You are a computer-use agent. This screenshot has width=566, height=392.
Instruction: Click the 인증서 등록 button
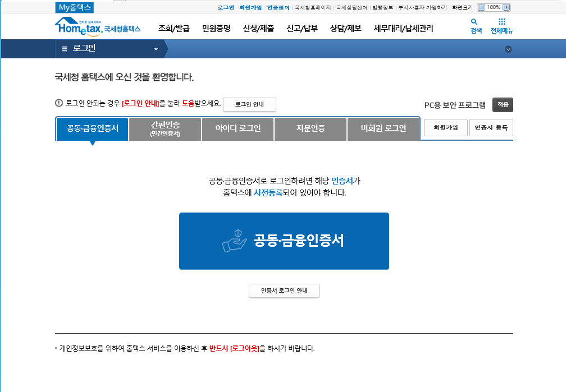[x=491, y=128]
